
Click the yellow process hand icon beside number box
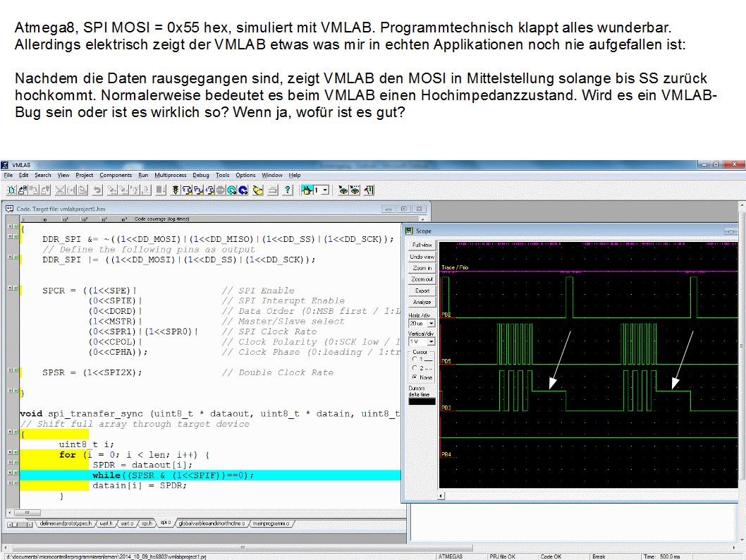307,190
